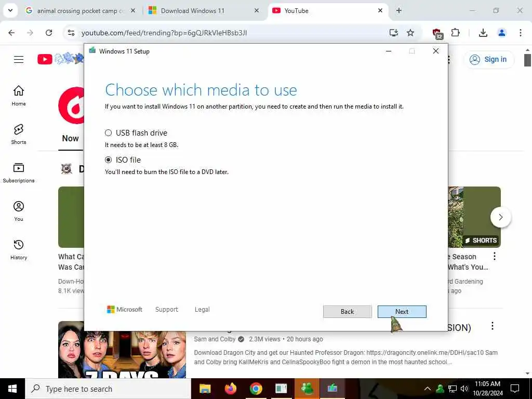Open History in YouTube sidebar
The image size is (532, 399).
pyautogui.click(x=19, y=249)
